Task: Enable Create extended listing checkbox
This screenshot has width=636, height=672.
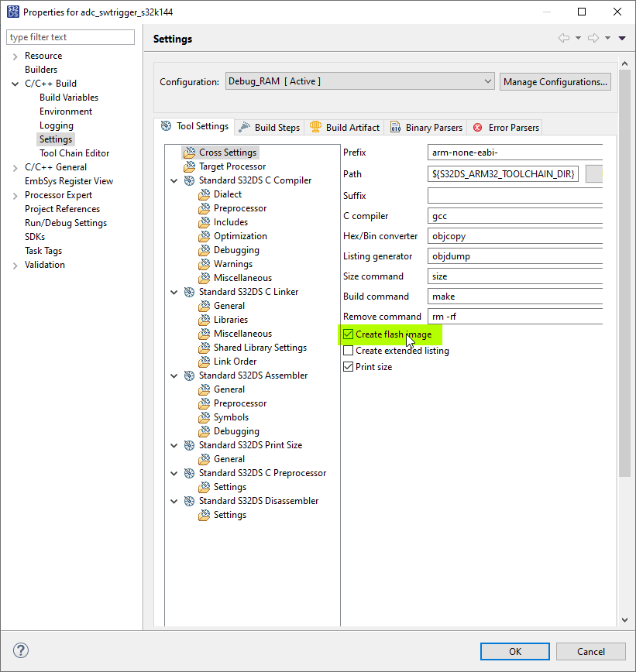Action: (x=349, y=351)
